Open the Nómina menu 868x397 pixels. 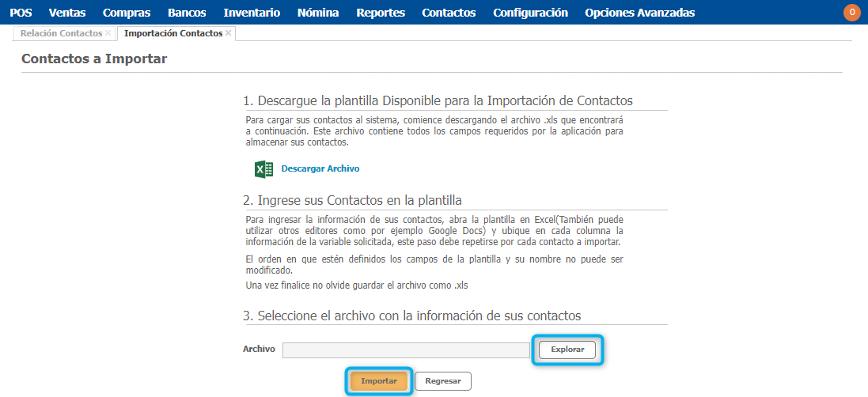(x=318, y=13)
